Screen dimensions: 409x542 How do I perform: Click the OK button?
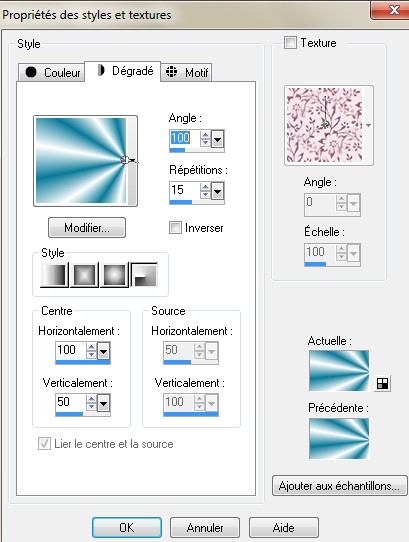tap(127, 527)
